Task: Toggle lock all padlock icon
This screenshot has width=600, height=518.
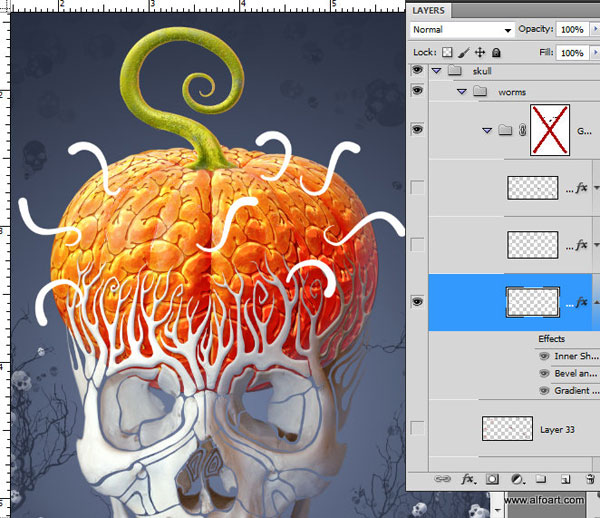Action: click(496, 52)
